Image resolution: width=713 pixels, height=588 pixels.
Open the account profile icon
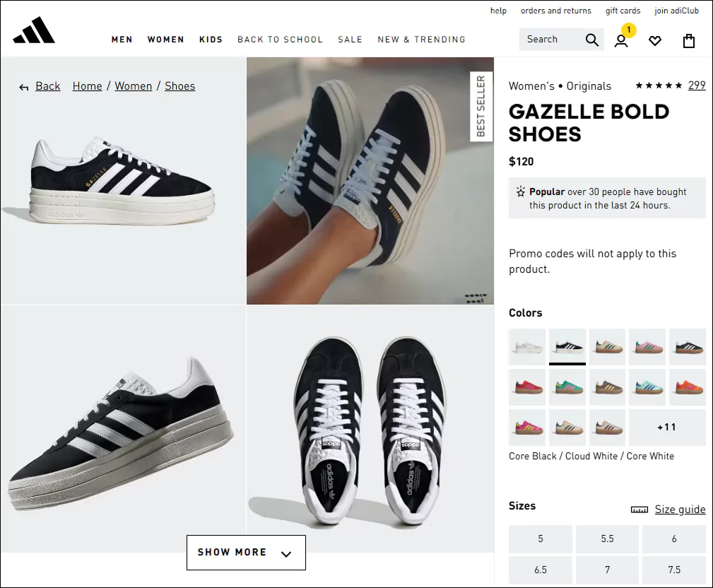(x=621, y=41)
